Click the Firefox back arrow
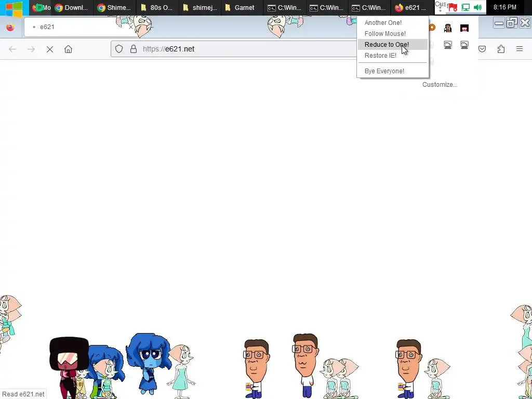This screenshot has width=532, height=399. coord(12,49)
